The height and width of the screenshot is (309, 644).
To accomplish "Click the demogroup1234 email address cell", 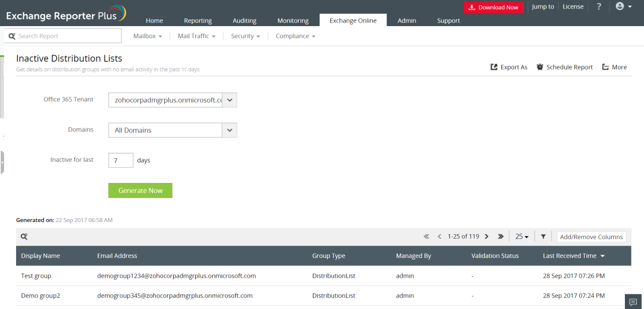I will pyautogui.click(x=177, y=276).
